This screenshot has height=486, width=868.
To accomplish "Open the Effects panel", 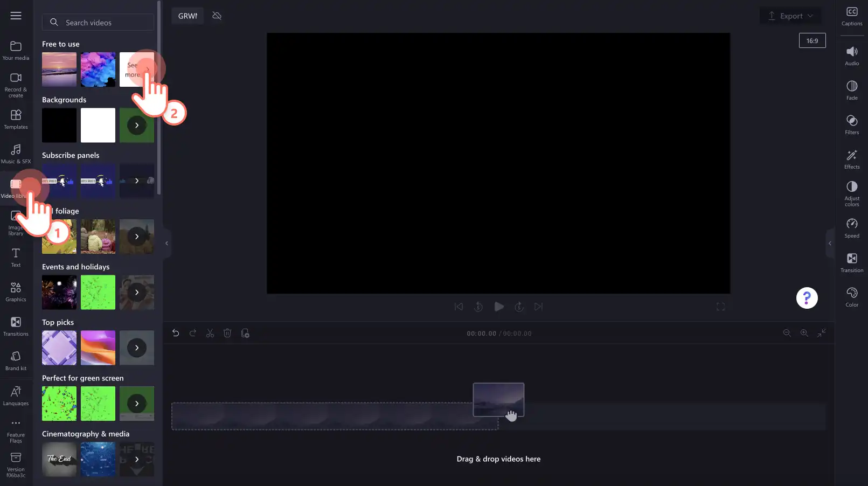I will click(851, 159).
